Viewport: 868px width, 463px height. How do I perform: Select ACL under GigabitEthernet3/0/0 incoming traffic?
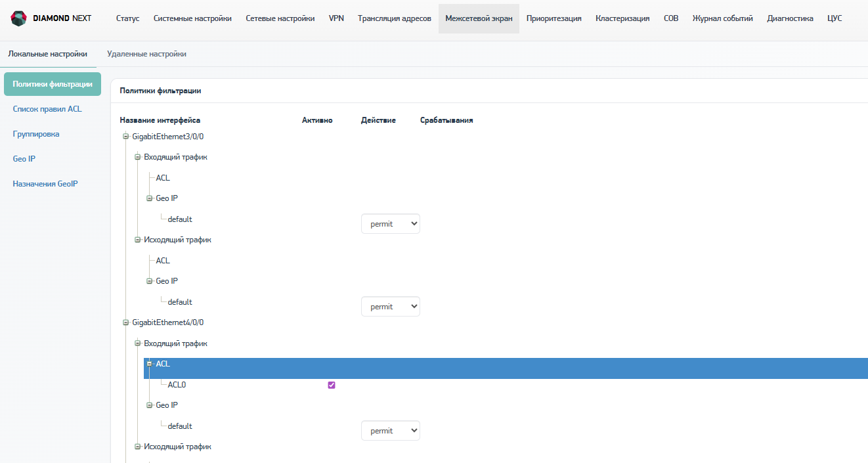click(163, 178)
